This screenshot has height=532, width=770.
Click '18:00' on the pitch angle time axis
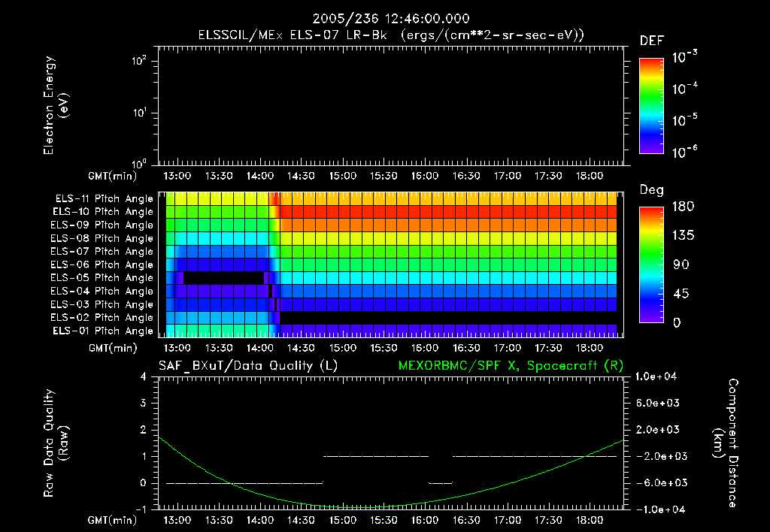590,348
